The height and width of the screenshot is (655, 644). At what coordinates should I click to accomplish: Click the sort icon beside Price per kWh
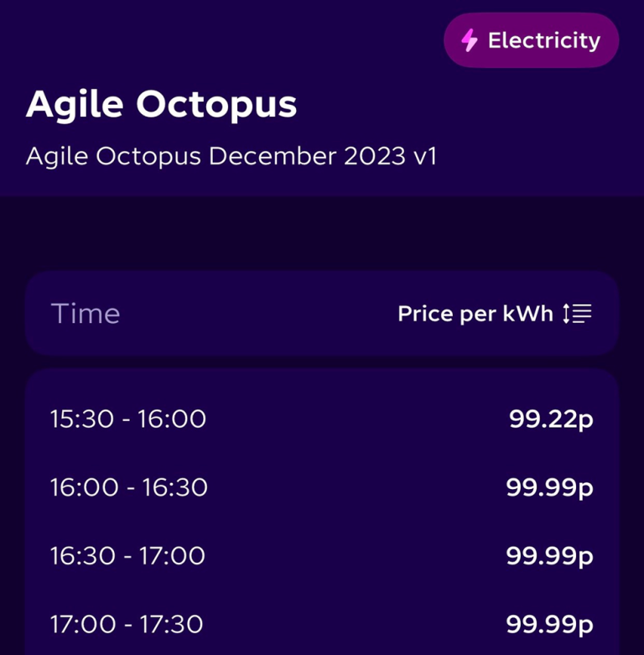click(577, 314)
